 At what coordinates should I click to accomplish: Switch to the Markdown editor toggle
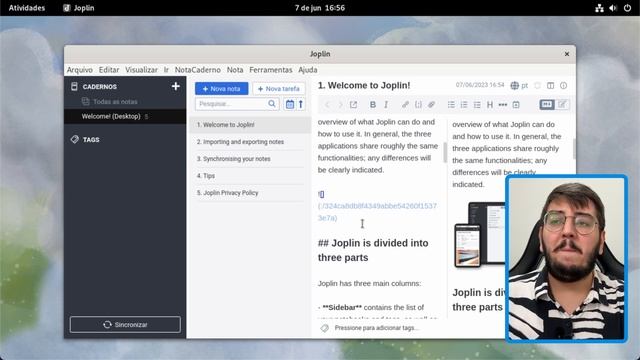pyautogui.click(x=547, y=104)
